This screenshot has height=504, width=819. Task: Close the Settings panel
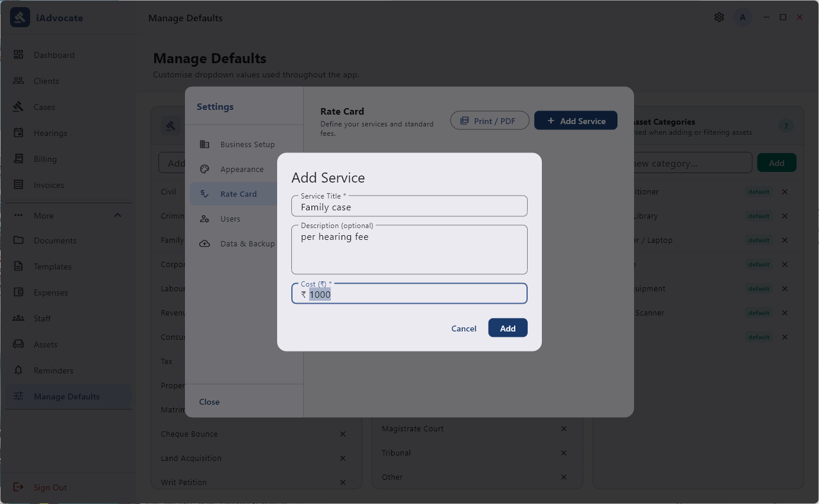click(x=209, y=401)
